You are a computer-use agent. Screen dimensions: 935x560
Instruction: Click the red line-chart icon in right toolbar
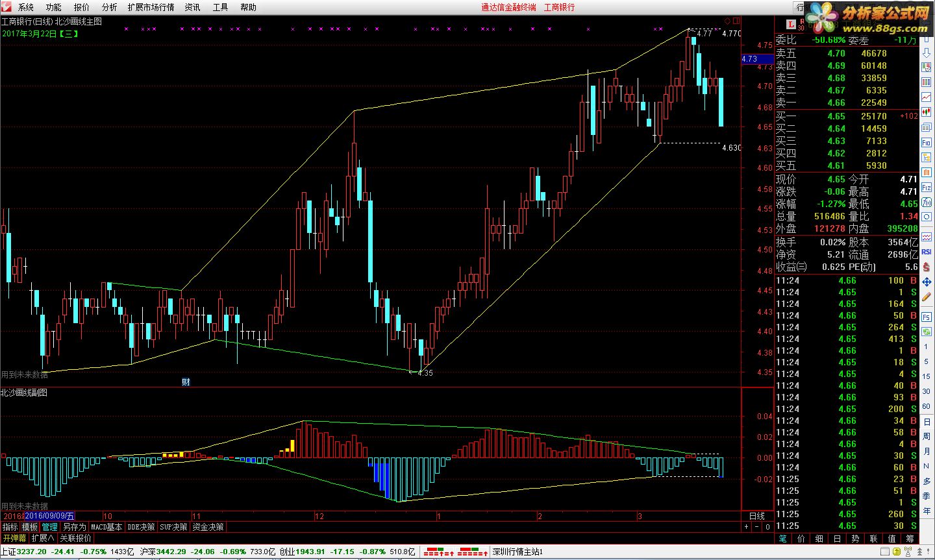[x=927, y=97]
